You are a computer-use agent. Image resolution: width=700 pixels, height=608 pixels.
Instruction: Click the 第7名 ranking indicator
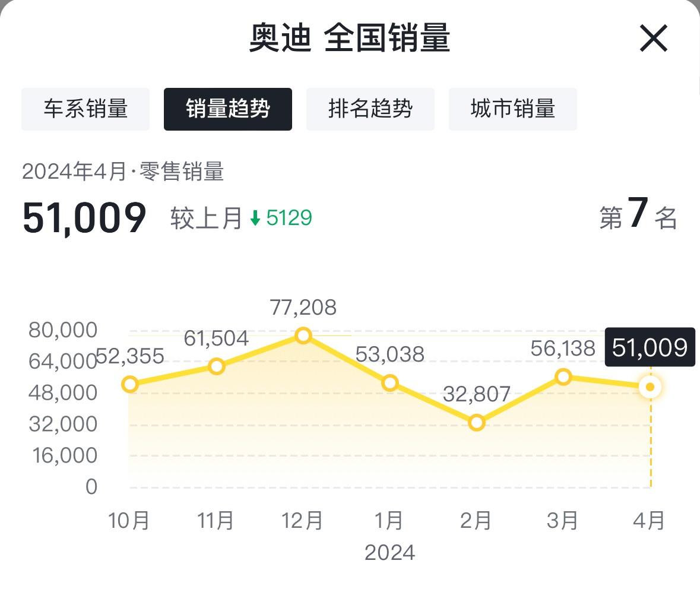638,216
